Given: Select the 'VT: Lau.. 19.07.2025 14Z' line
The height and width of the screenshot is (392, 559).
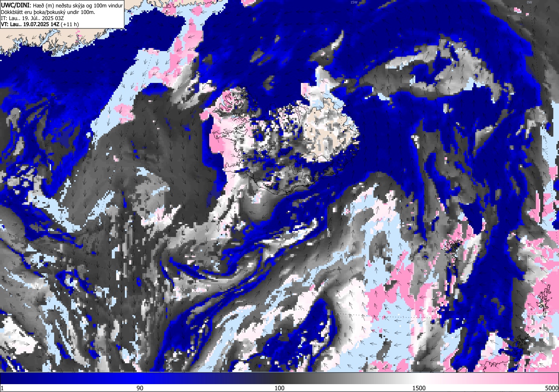Looking at the screenshot, I should [40, 24].
